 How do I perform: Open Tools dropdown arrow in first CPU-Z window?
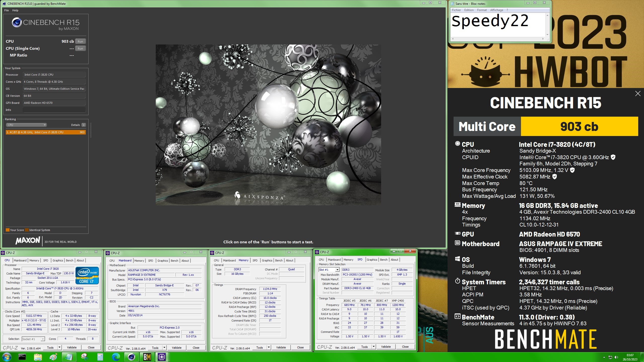(59, 347)
